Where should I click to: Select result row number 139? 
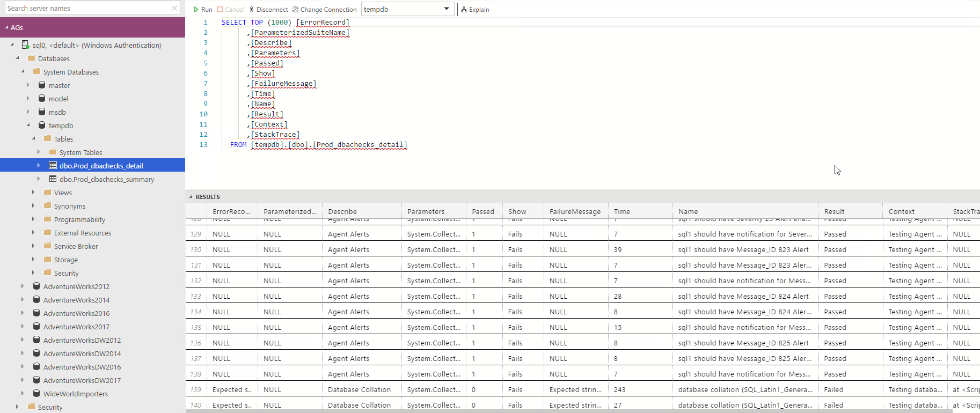196,389
